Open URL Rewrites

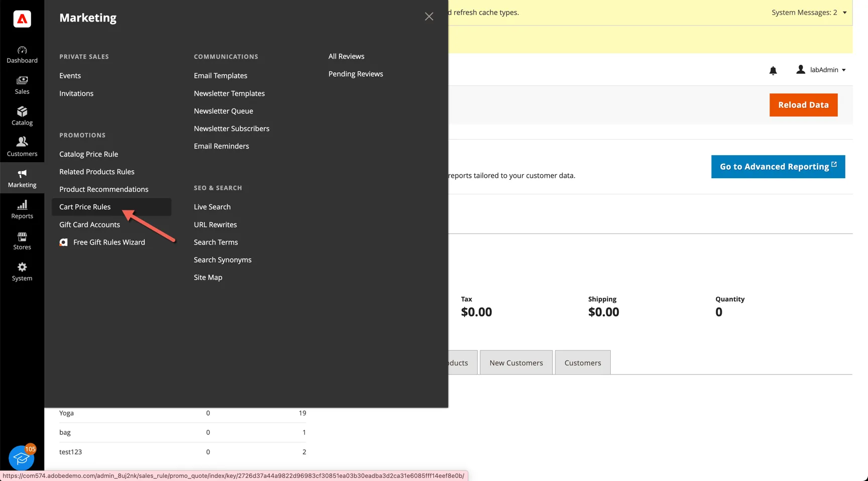coord(215,224)
